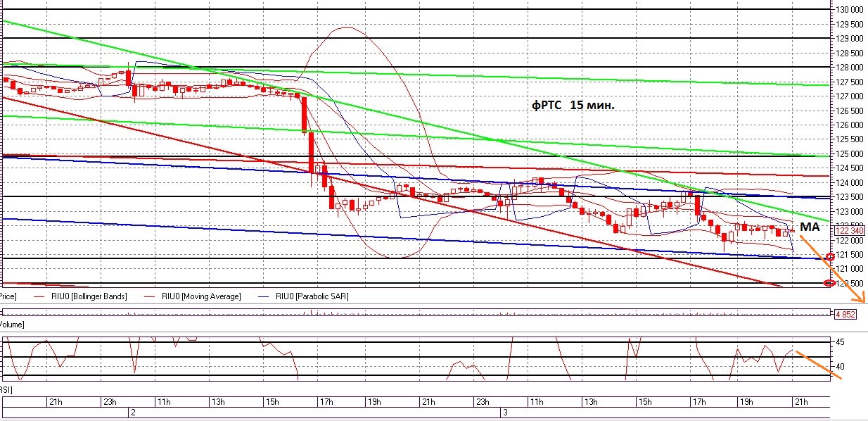This screenshot has width=868, height=421.
Task: Click day marker 2 on the date axis
Action: coord(132,411)
